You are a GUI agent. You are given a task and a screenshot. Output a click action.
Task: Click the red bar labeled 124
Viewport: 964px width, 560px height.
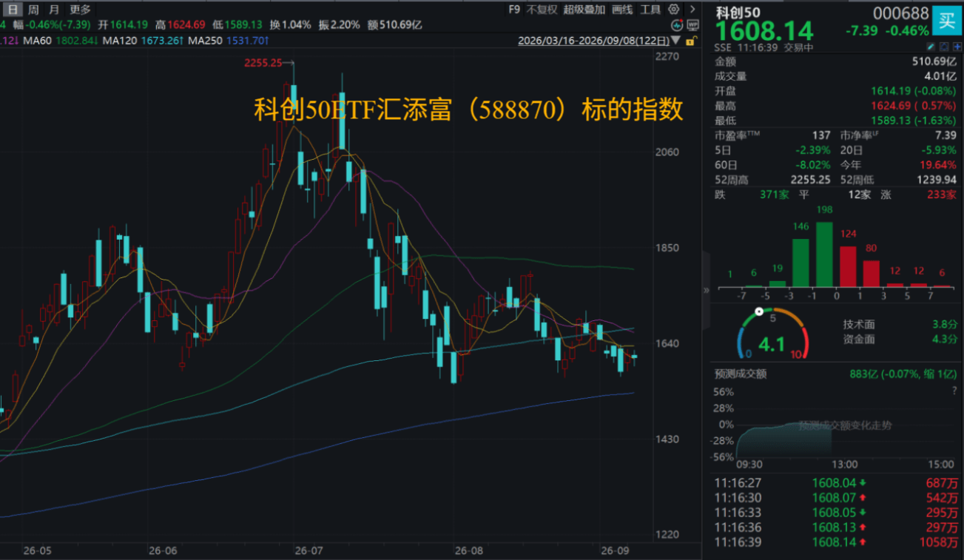pos(848,266)
